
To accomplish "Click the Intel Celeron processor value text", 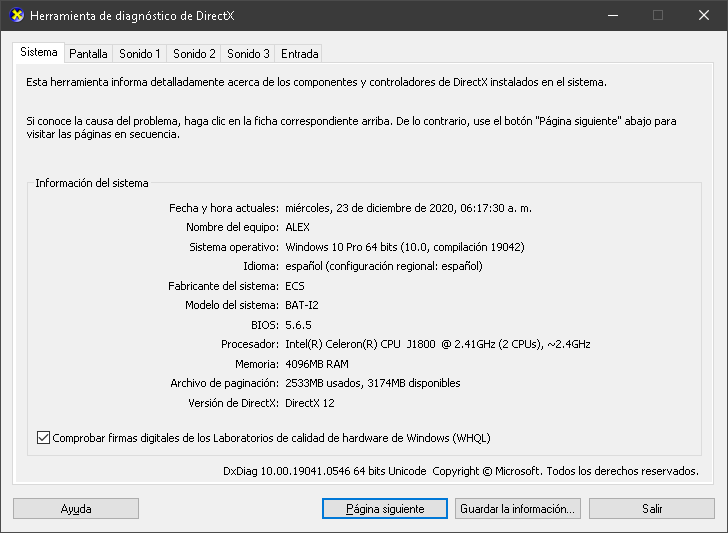I will [x=437, y=344].
